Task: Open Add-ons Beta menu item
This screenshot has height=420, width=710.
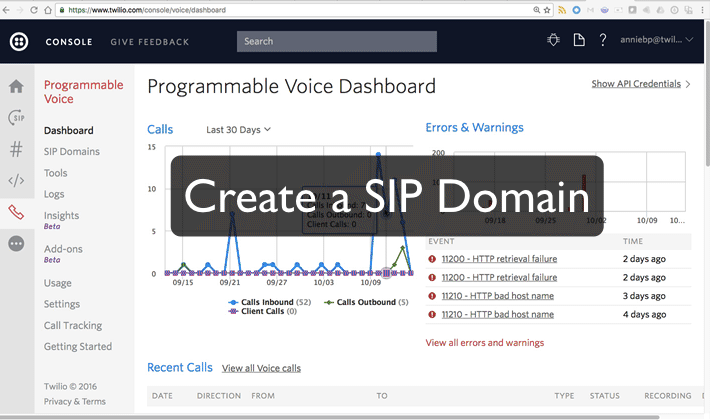Action: pos(63,253)
